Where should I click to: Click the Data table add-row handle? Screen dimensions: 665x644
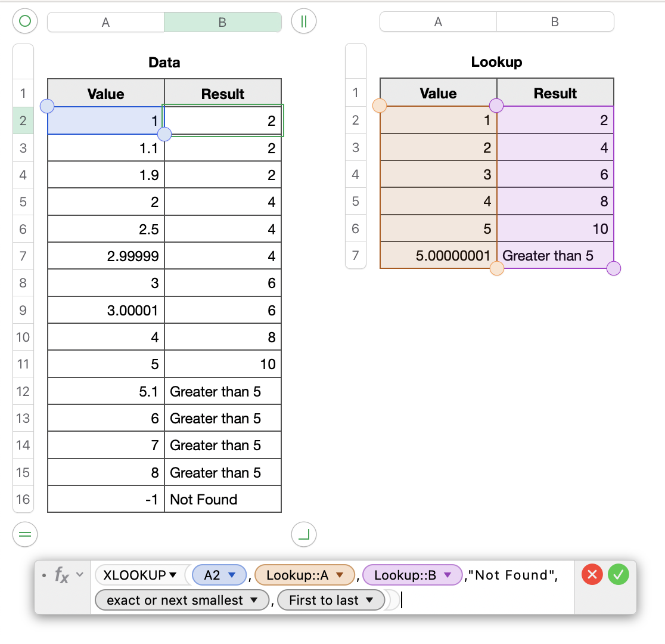(25, 534)
